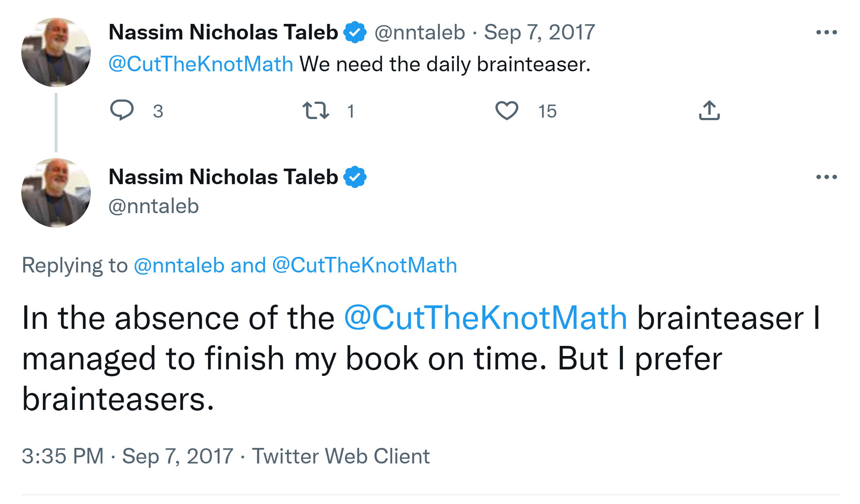Click @CutTheKnotMath in Replying to line
Viewport: 860px width, 504px height.
click(364, 265)
